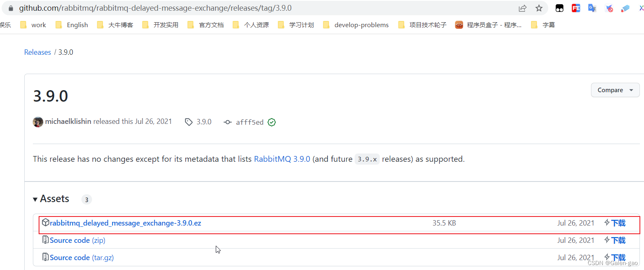644x270 pixels.
Task: Collapse the Assets section
Action: click(x=51, y=199)
